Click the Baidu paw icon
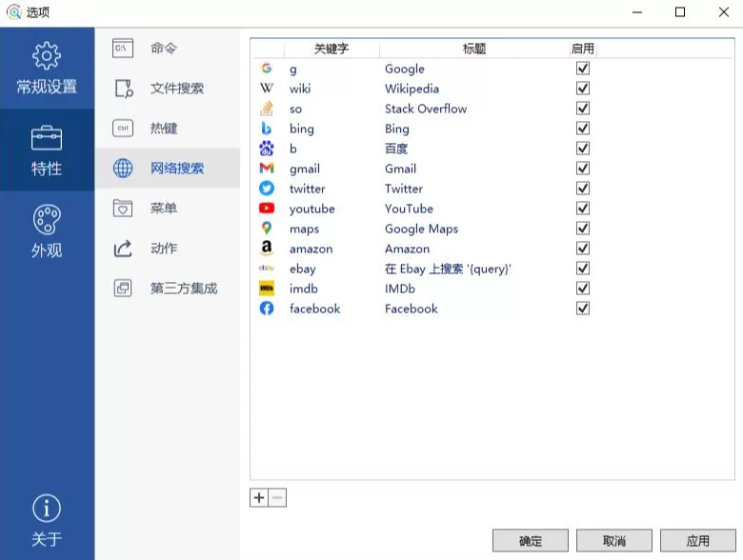 pos(267,149)
